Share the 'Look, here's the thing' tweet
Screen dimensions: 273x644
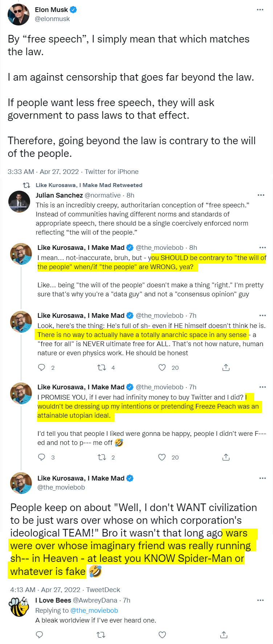[x=226, y=368]
